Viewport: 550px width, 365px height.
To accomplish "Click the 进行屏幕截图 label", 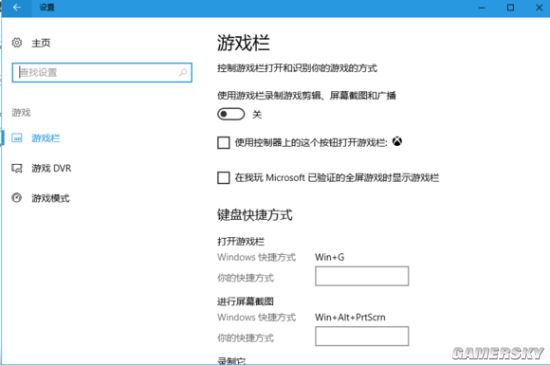I will (x=246, y=302).
